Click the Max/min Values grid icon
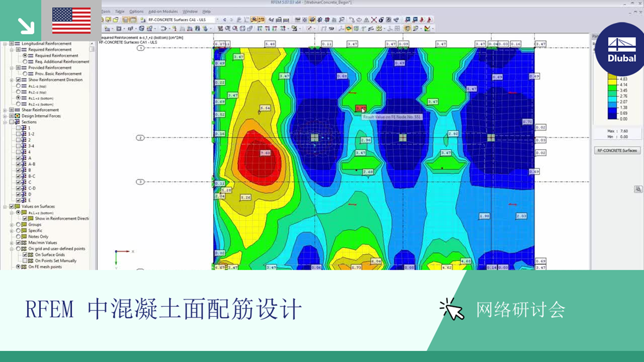 (x=24, y=243)
